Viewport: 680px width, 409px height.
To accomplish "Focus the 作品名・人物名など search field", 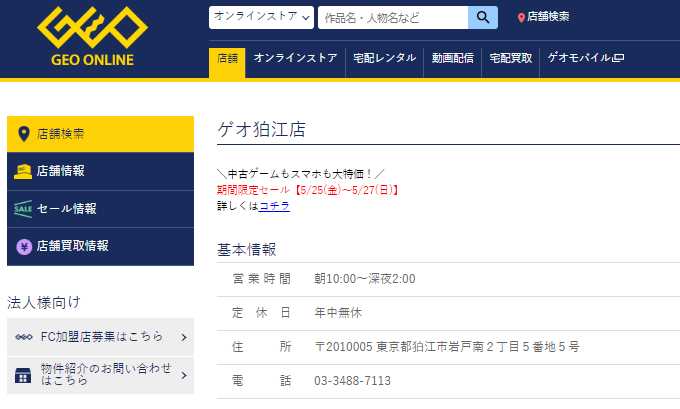I will pos(393,17).
